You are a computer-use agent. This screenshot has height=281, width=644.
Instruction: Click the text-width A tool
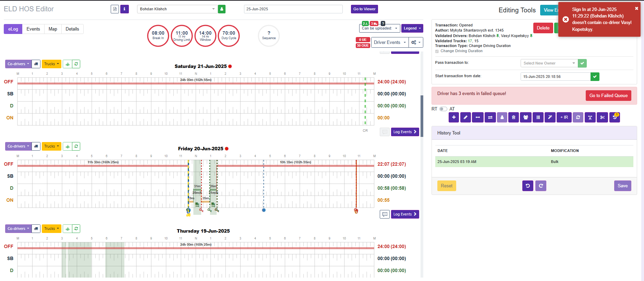click(x=590, y=117)
